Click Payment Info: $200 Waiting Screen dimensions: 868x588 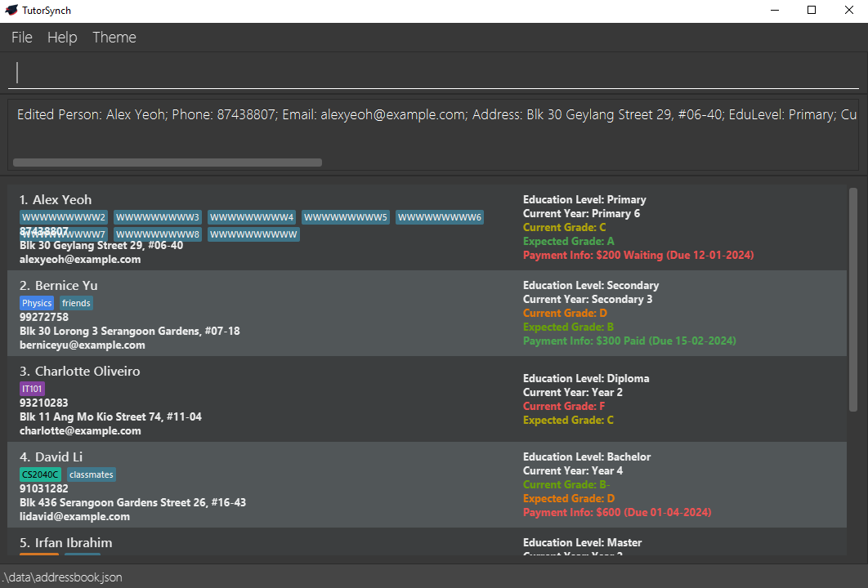(638, 255)
